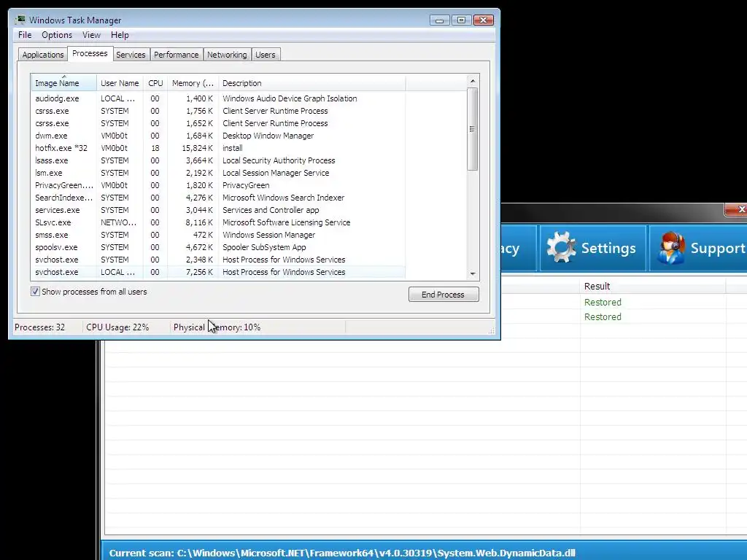The image size is (747, 560).
Task: Click the process list scrollbar thumb
Action: (473, 129)
